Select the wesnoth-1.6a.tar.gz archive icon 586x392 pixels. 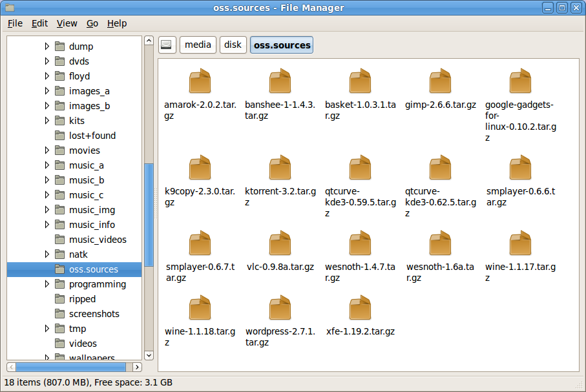(x=440, y=243)
